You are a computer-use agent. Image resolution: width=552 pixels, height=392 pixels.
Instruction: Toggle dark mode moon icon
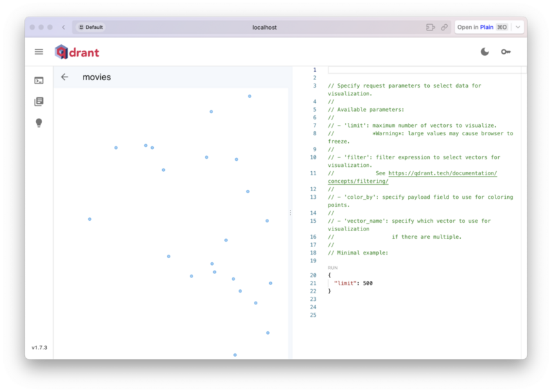click(x=485, y=52)
